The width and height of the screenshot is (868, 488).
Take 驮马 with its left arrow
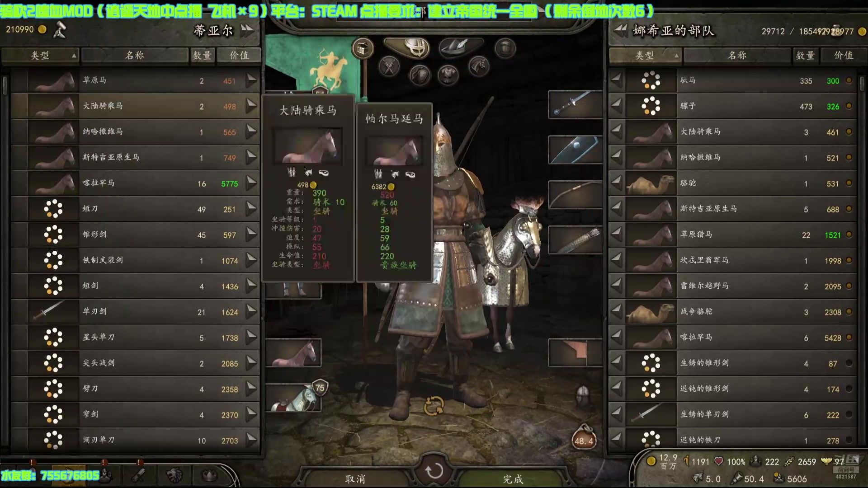[x=617, y=80]
